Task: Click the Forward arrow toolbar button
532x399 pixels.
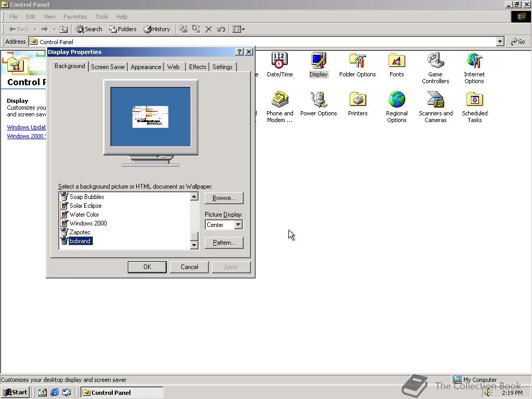Action: click(45, 29)
